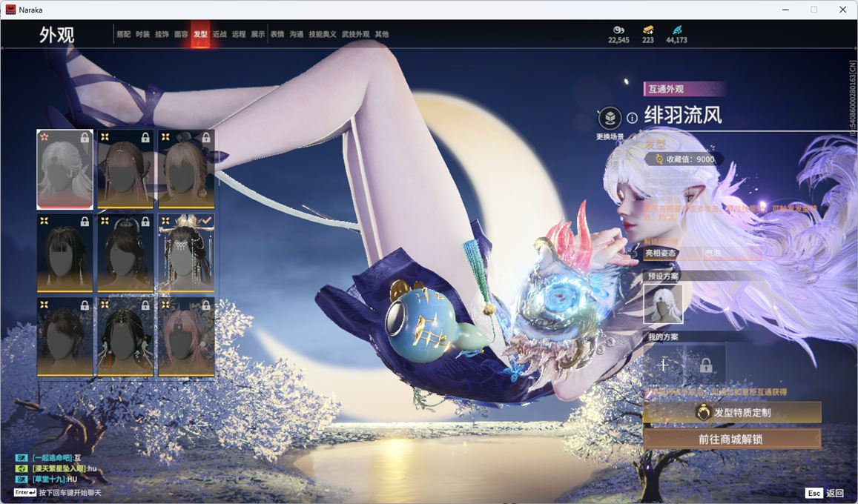Choose the black hair with dangling tassels thumbnail
The height and width of the screenshot is (504, 858).
tap(125, 336)
